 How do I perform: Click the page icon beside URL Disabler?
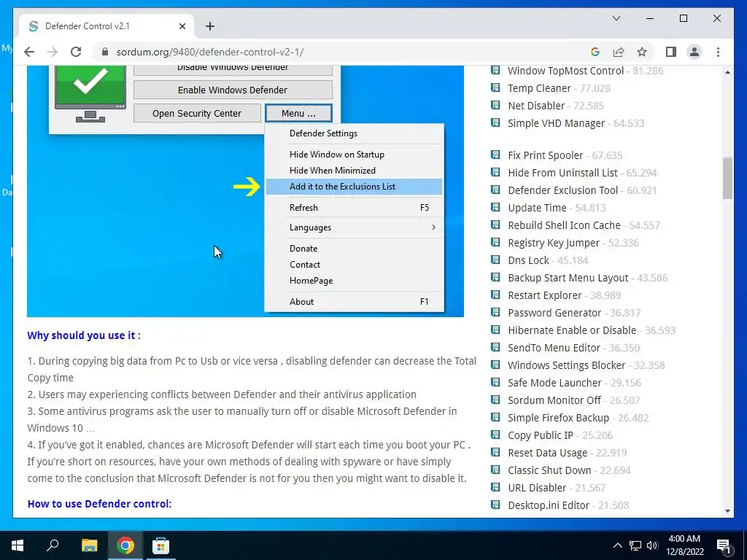click(495, 487)
